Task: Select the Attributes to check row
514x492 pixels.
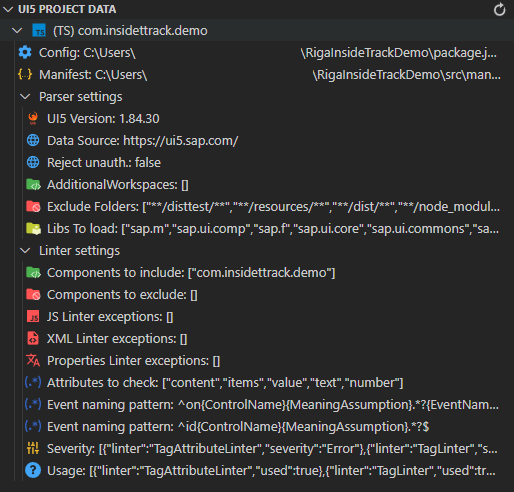Action: pyautogui.click(x=257, y=383)
